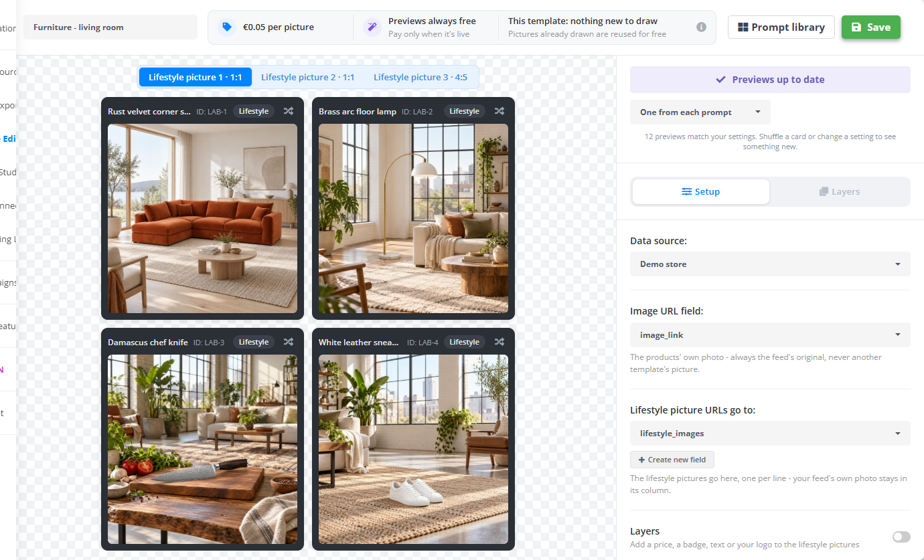Open the Damascus chef knife lifestyle image
924x560 pixels.
click(202, 449)
